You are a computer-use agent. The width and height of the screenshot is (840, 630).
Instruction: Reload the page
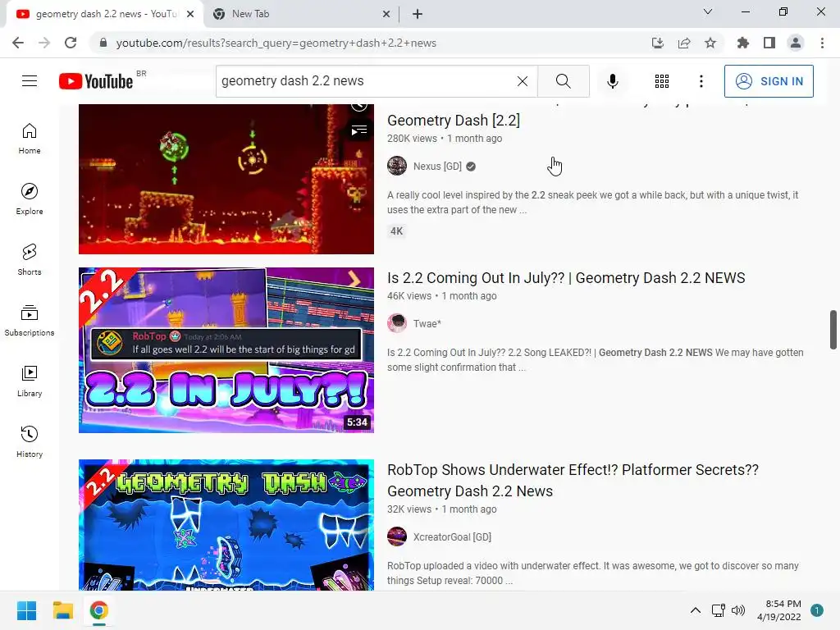(71, 43)
